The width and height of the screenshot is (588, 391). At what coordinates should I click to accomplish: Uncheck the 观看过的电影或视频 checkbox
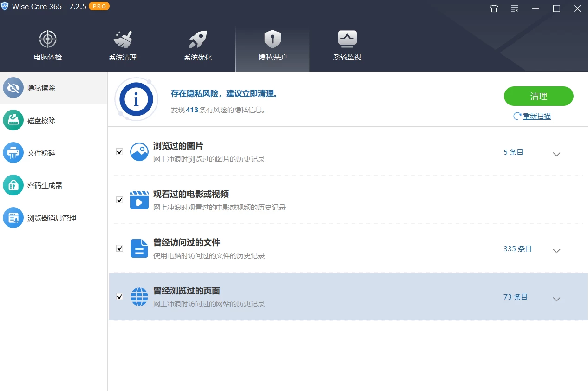(119, 200)
